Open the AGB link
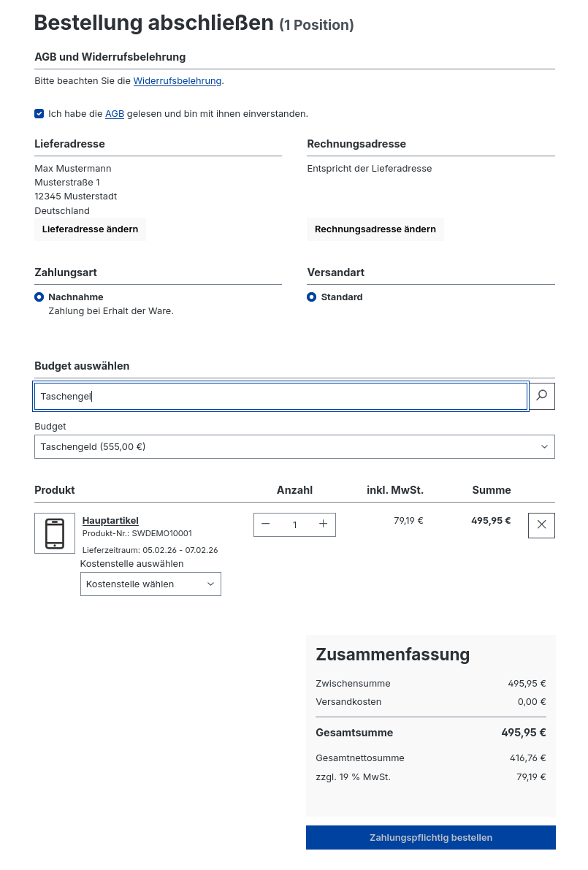Screen dimensions: 588x870 pyautogui.click(x=114, y=114)
